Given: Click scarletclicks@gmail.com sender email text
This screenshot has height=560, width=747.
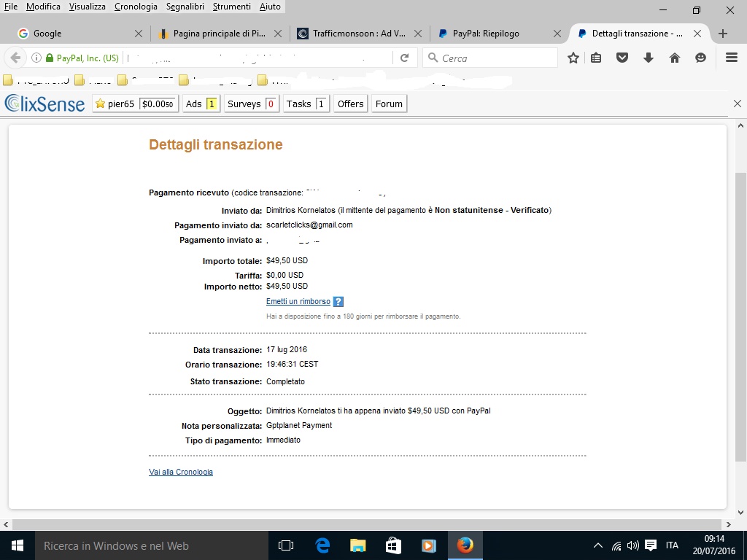Looking at the screenshot, I should (309, 225).
